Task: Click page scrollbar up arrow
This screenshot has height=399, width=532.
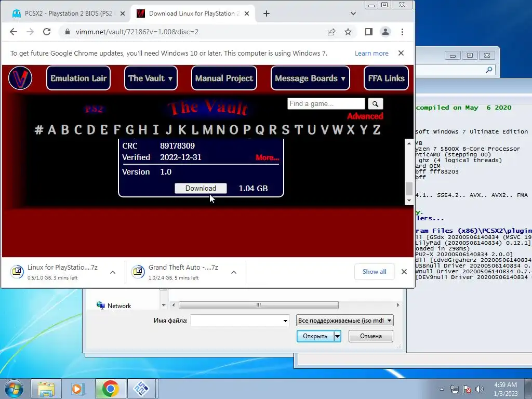Action: pos(409,143)
